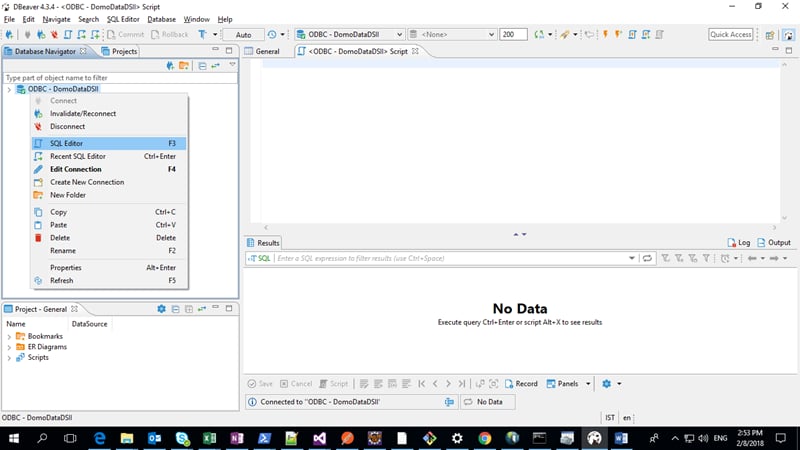This screenshot has width=800, height=450.
Task: Expand the Scripts folder
Action: click(x=9, y=358)
